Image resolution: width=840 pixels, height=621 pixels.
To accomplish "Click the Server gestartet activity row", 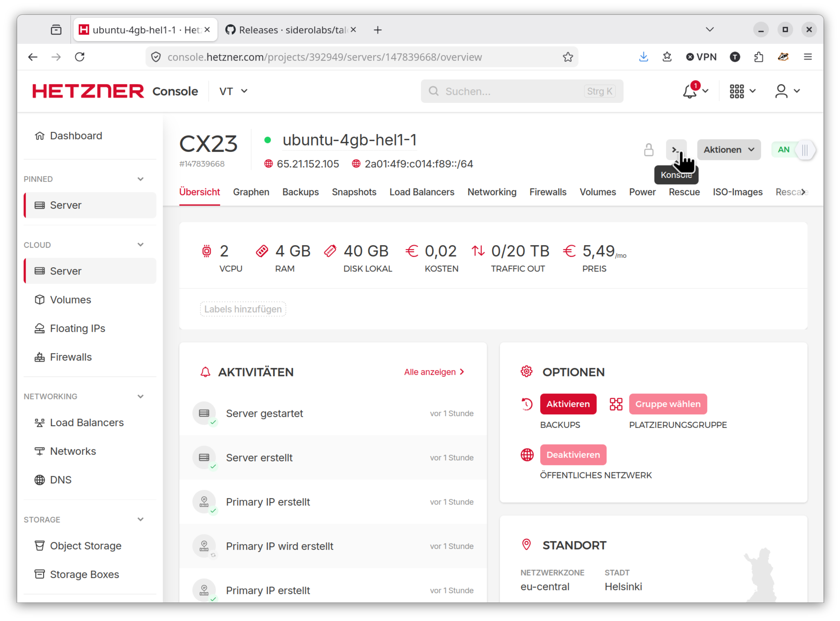I will pyautogui.click(x=333, y=413).
